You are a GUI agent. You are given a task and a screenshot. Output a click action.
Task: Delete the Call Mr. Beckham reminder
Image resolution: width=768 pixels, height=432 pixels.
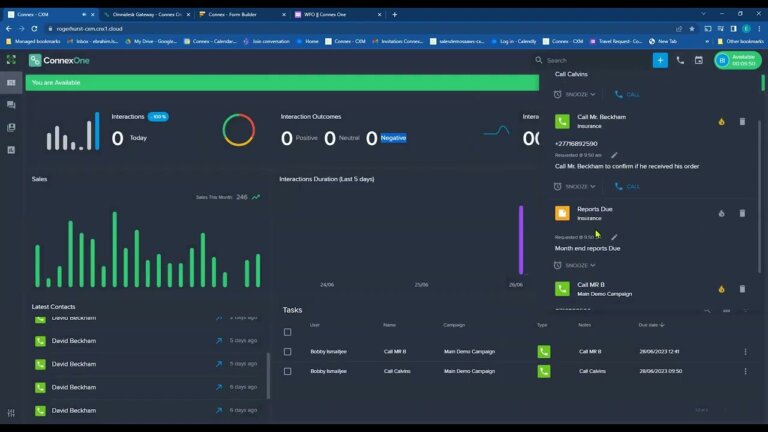click(x=742, y=121)
